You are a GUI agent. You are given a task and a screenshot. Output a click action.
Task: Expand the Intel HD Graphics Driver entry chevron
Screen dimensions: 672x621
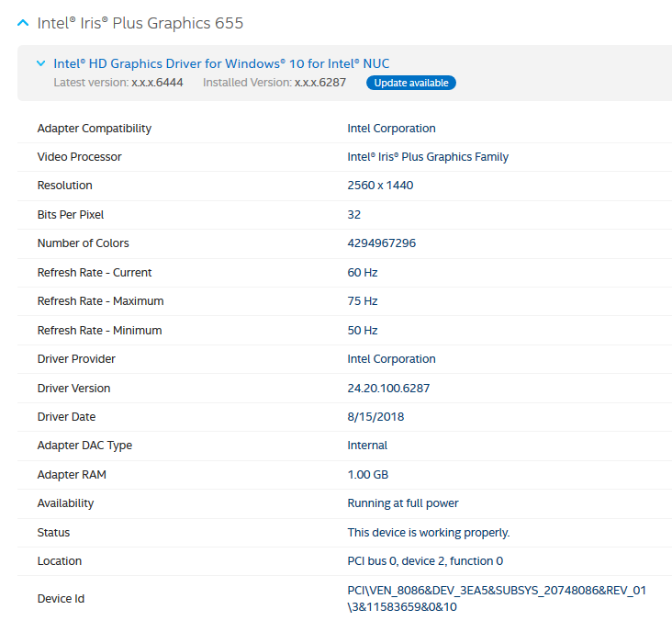[40, 63]
